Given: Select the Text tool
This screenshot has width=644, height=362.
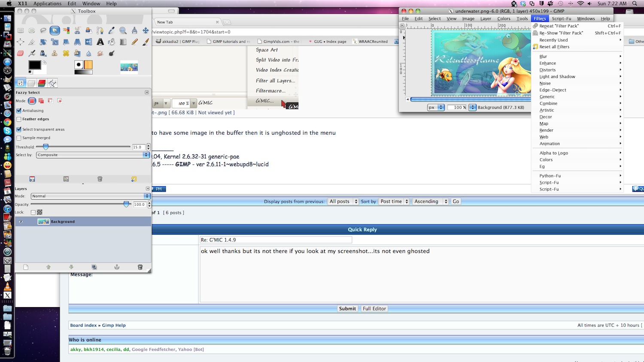Looking at the screenshot, I should [x=100, y=42].
